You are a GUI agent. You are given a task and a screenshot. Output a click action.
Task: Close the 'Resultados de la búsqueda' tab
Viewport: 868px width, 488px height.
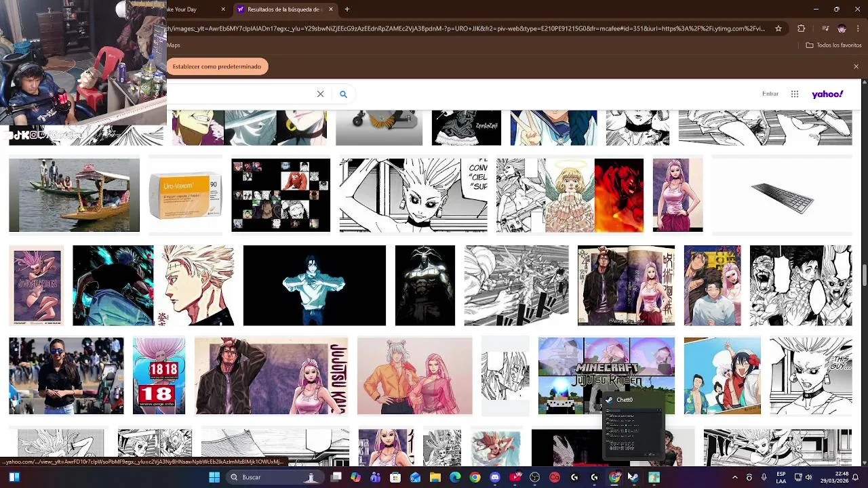[x=331, y=9]
